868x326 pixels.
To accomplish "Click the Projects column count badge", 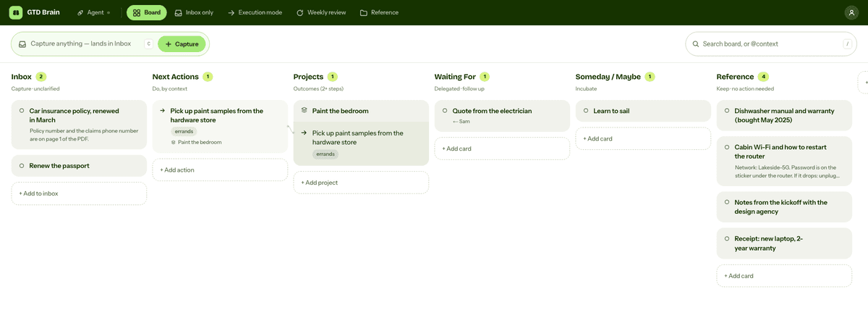I will click(x=333, y=77).
